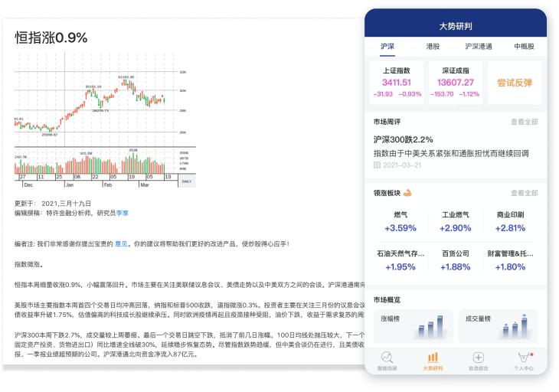Open 个人中心 bull icon

(524, 358)
